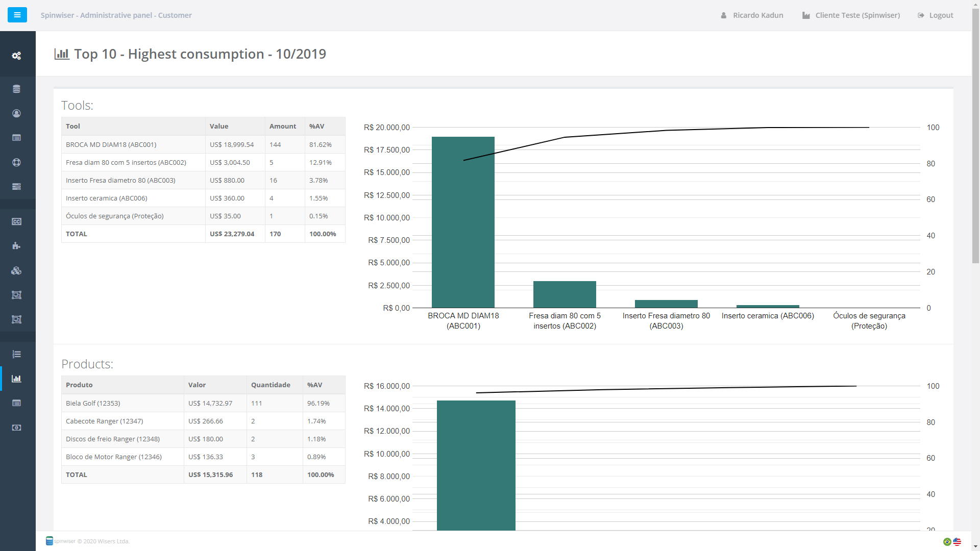
Task: Click the 81.62% percentage cell
Action: point(325,144)
